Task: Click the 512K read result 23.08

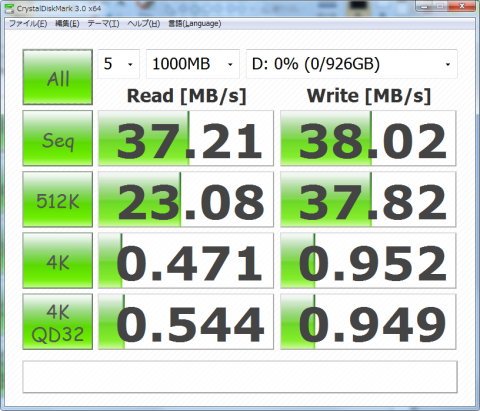Action: [x=186, y=199]
